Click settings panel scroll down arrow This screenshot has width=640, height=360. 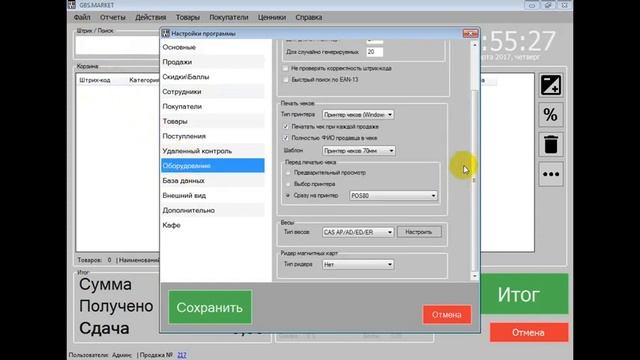474,276
